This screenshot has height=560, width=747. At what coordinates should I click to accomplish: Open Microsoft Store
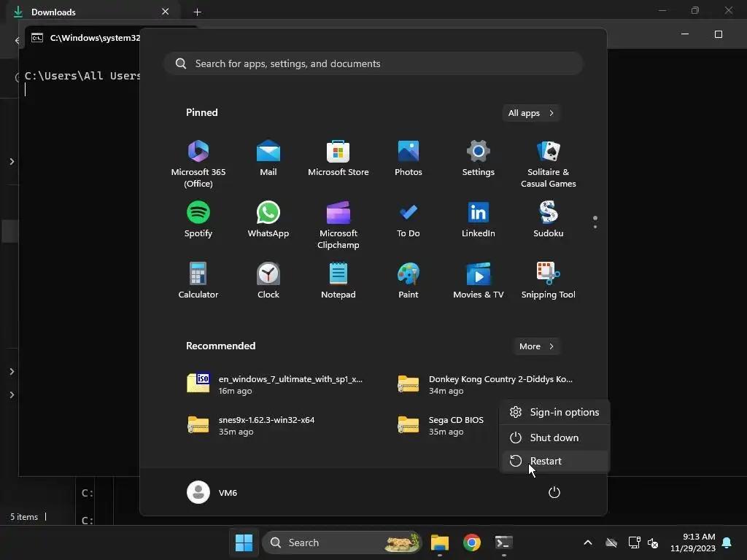338,159
